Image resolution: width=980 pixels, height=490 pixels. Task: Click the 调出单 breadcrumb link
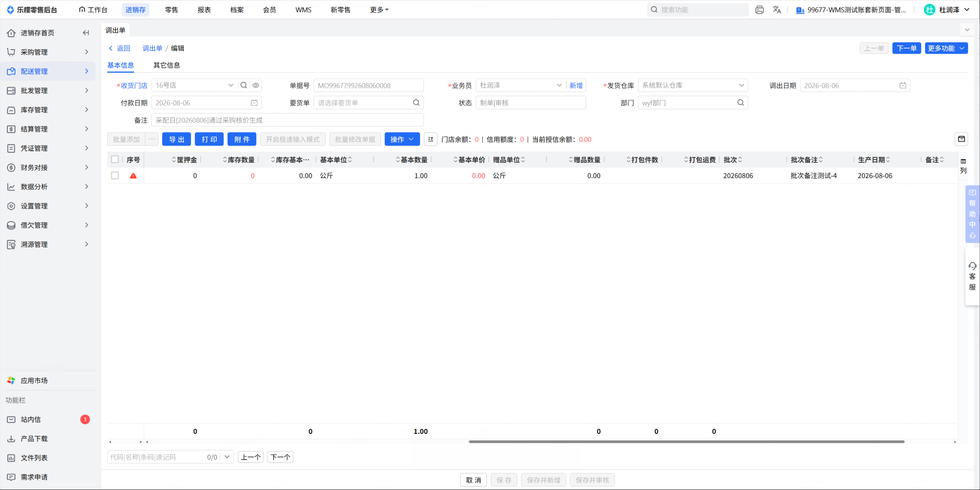tap(152, 48)
